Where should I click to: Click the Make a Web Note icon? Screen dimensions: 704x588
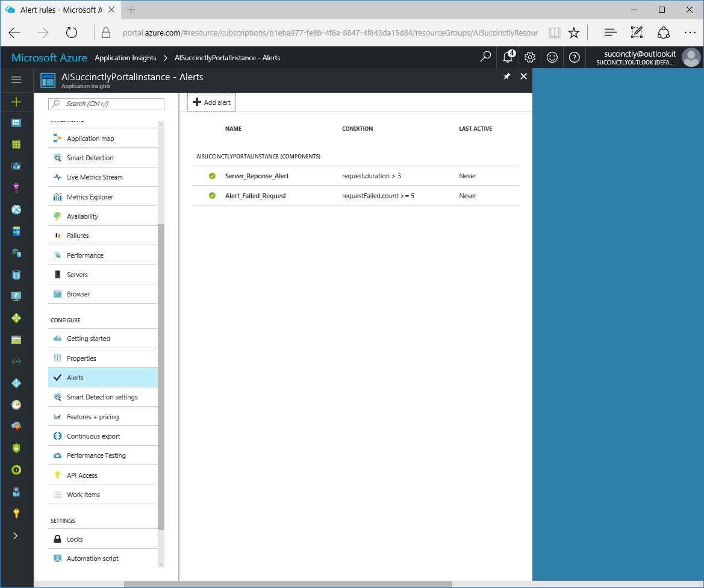(x=637, y=33)
